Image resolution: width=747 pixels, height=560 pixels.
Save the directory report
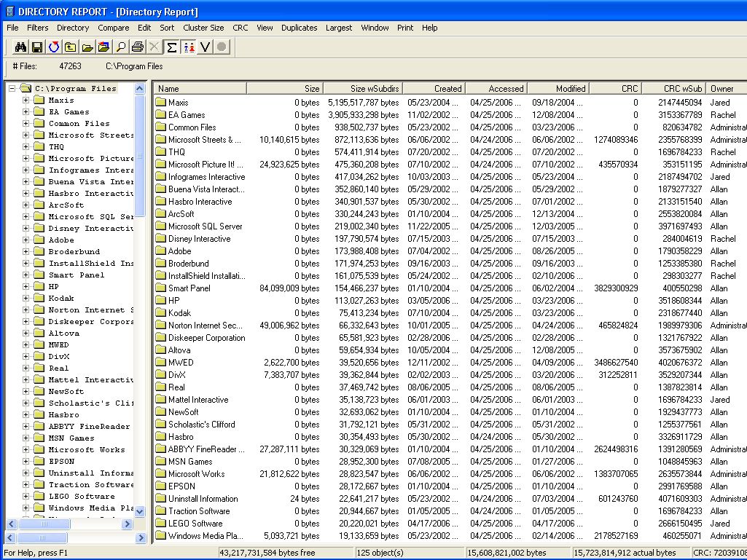39,47
